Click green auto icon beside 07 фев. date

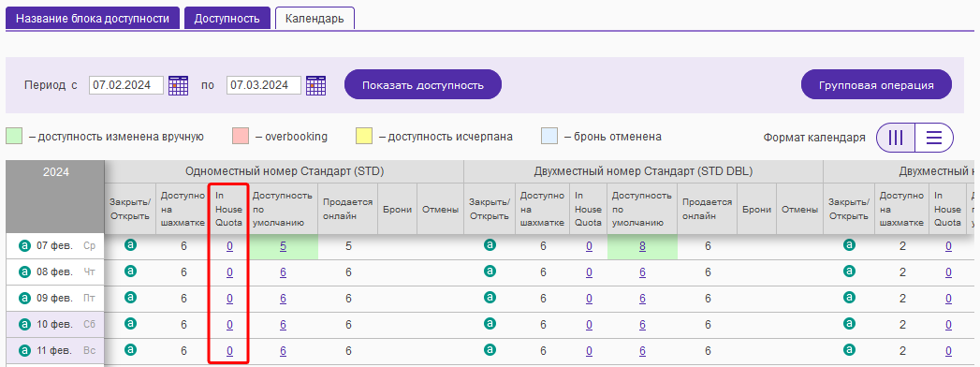coord(24,246)
